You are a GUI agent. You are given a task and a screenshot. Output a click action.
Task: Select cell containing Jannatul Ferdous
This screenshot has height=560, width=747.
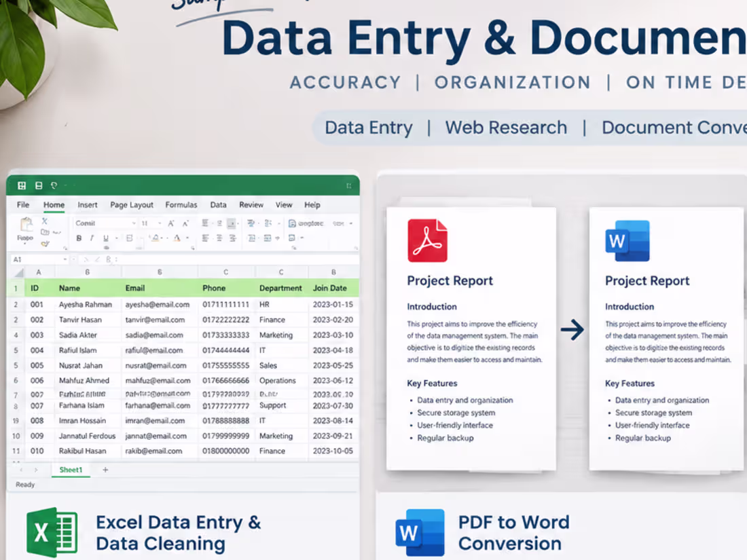click(87, 436)
